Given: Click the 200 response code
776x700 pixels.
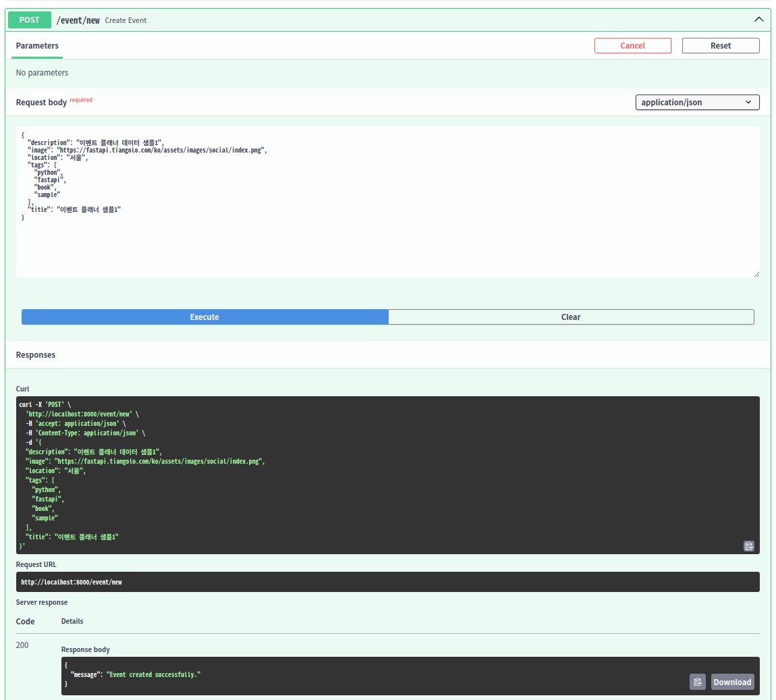Looking at the screenshot, I should pyautogui.click(x=22, y=645).
